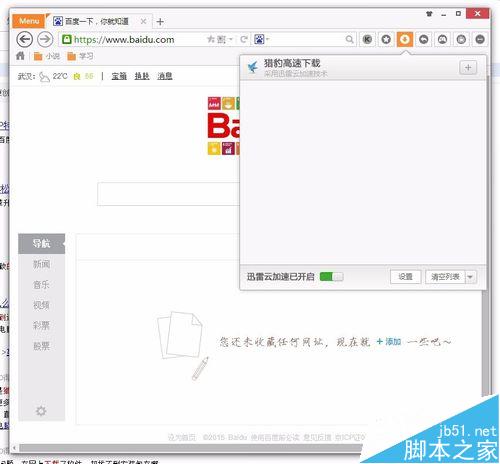Click the Baidu logo image
This screenshot has height=464, width=500.
[223, 126]
